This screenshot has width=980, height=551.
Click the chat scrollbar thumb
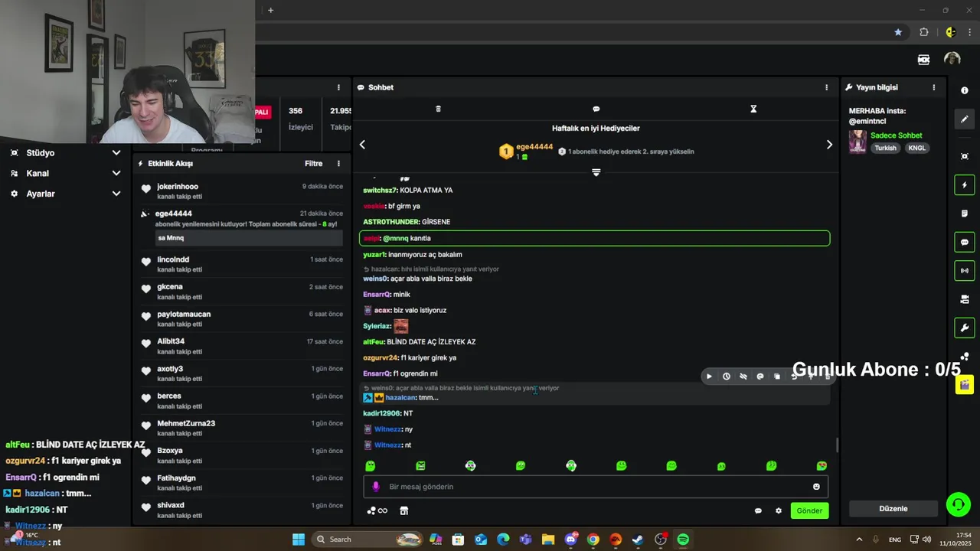tap(837, 445)
